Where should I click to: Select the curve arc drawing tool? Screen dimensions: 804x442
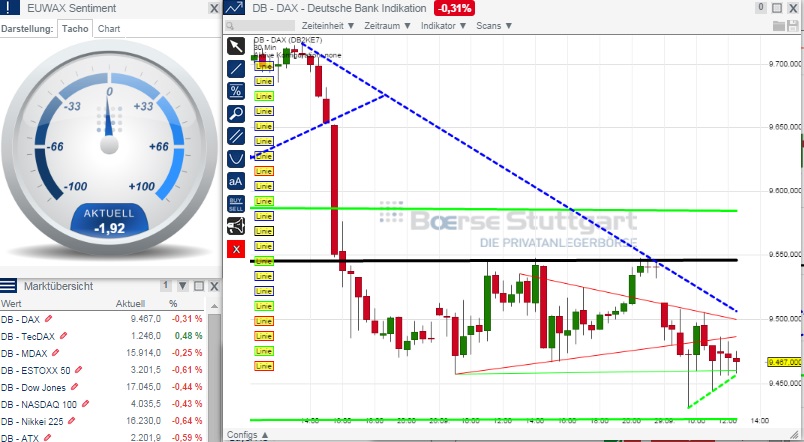click(x=236, y=159)
